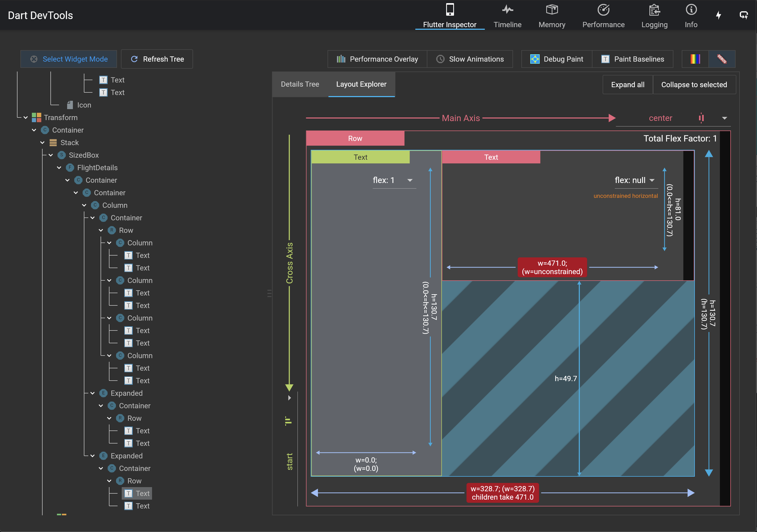The image size is (757, 532).
Task: Open the Timeline page
Action: (x=507, y=15)
